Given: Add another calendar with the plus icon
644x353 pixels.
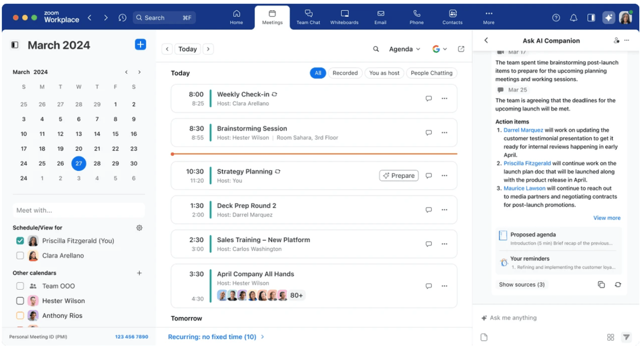Looking at the screenshot, I should click(x=139, y=273).
